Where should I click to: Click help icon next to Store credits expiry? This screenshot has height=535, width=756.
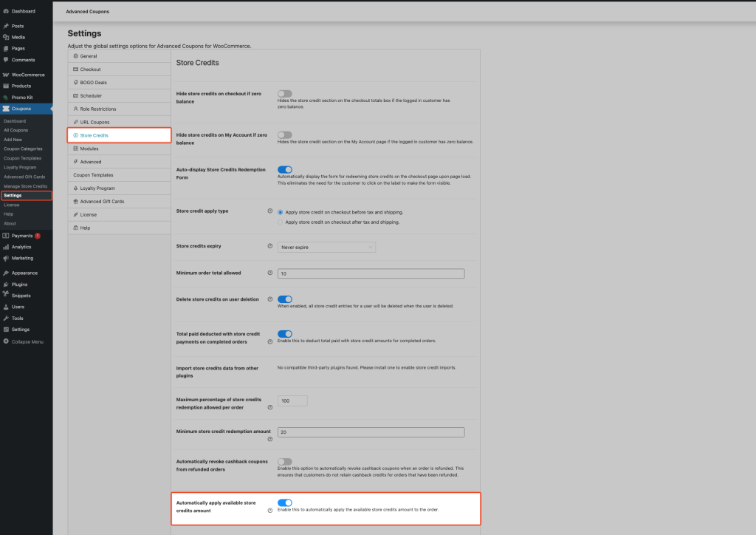(x=270, y=246)
